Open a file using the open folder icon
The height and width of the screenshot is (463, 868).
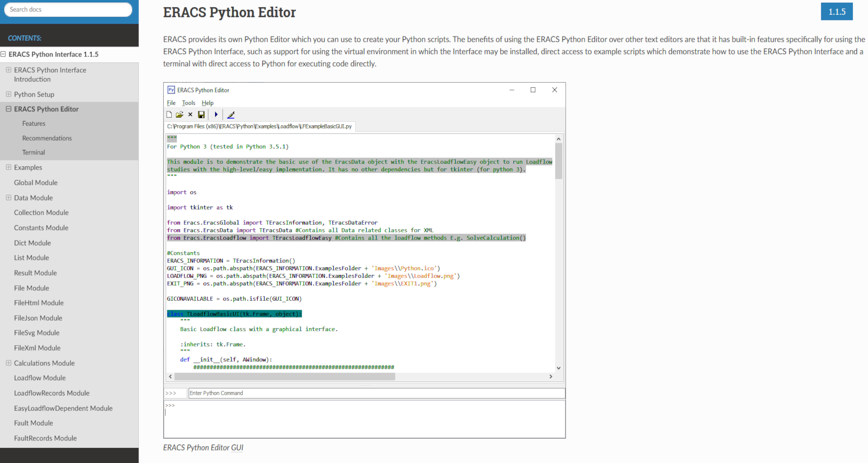click(x=179, y=114)
